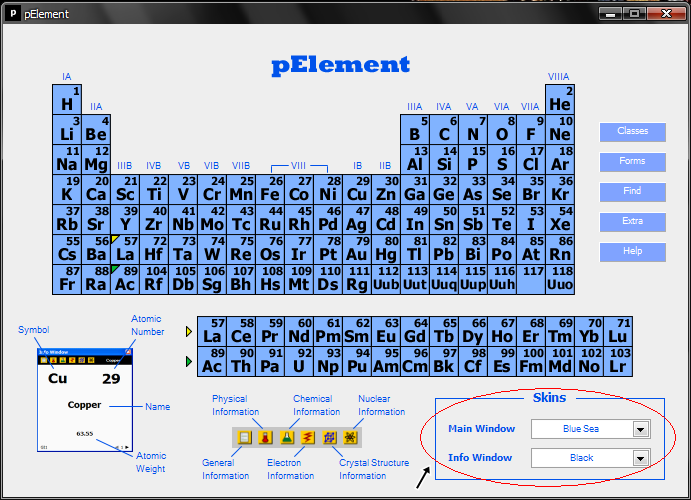Open the Forms menu button
Screen dimensions: 691x500
pyautogui.click(x=632, y=162)
